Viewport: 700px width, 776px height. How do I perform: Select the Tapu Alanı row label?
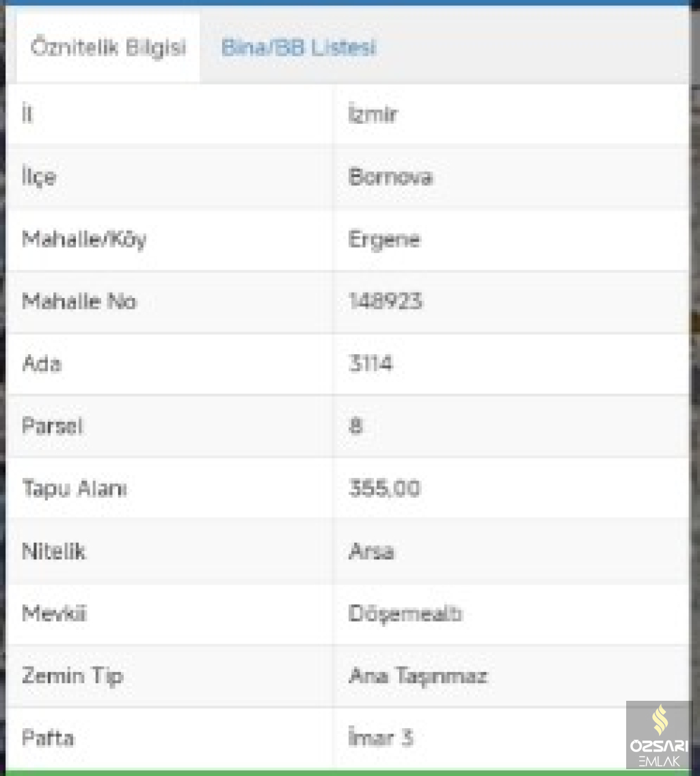(x=75, y=489)
